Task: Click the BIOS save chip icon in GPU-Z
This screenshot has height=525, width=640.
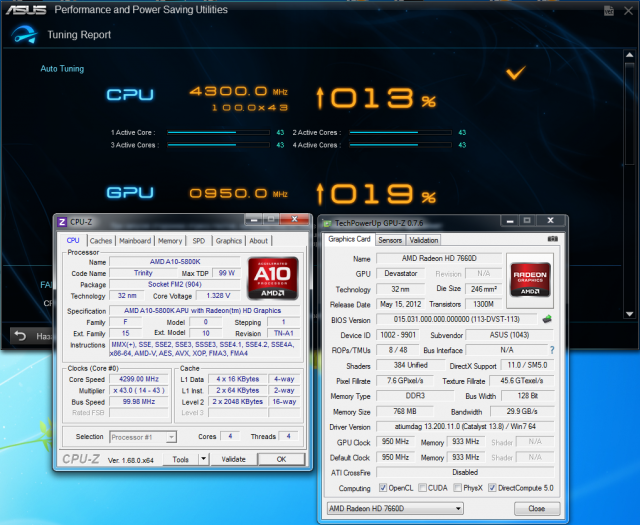Action: (547, 319)
